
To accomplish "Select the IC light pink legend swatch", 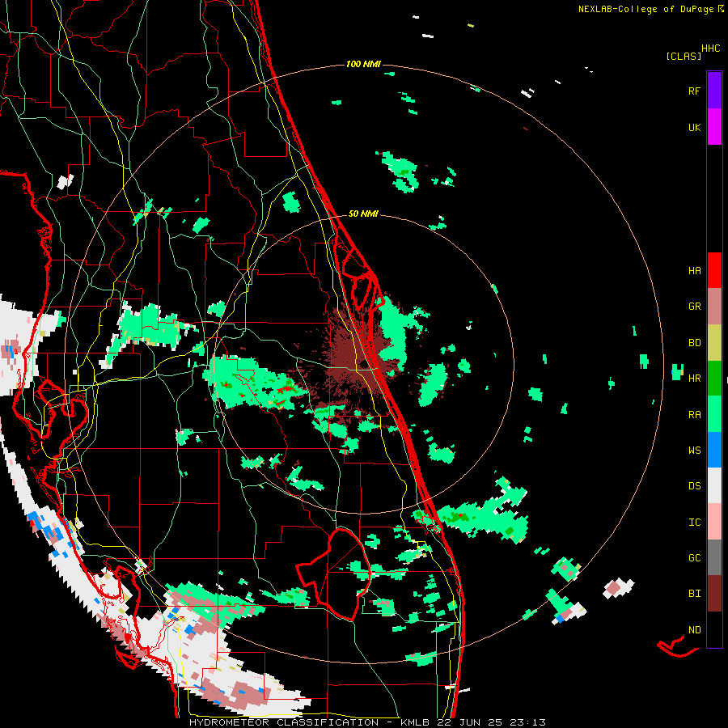I will coord(714,522).
